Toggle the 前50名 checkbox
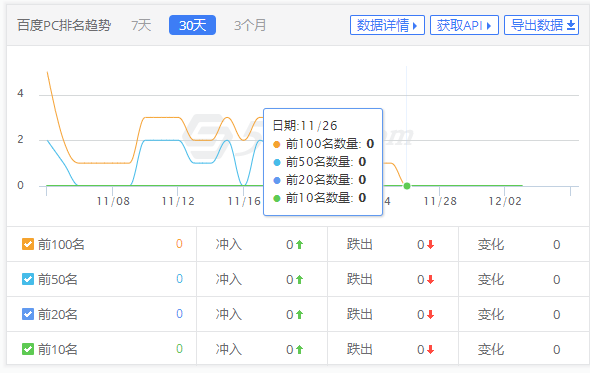The image size is (590, 373). (x=28, y=279)
